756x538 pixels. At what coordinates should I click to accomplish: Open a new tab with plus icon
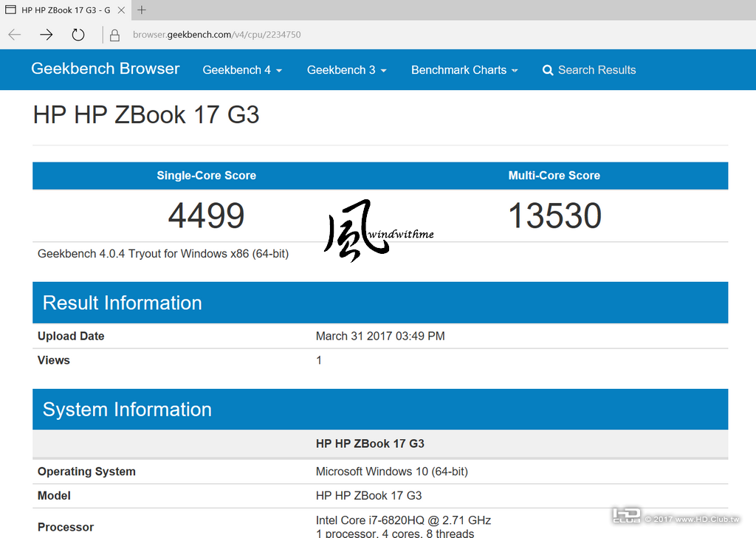(141, 10)
